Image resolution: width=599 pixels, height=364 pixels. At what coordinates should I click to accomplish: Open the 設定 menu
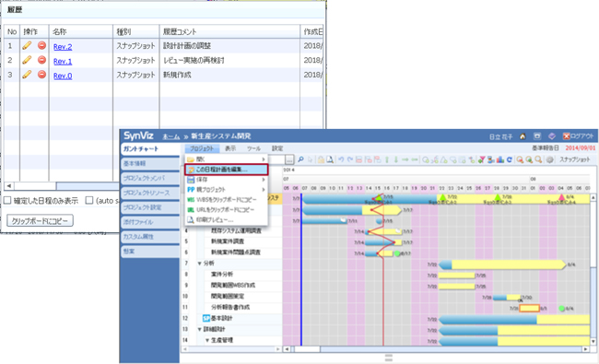277,148
